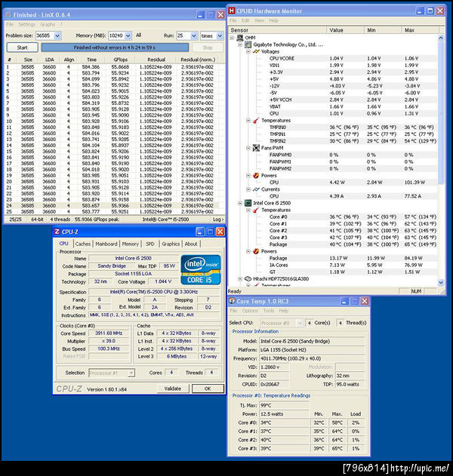Switch to the Caches tab in CPU-Z
Screen dimensions: 453x476
pos(83,244)
